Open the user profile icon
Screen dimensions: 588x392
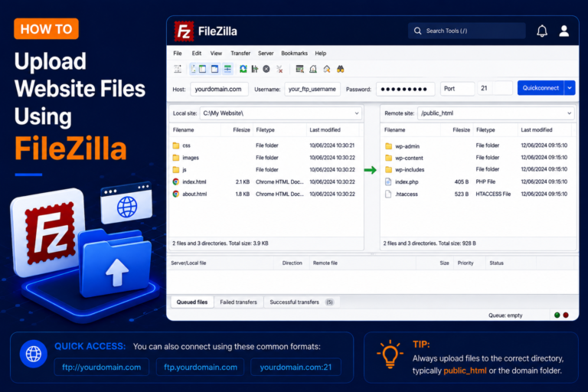coord(564,31)
